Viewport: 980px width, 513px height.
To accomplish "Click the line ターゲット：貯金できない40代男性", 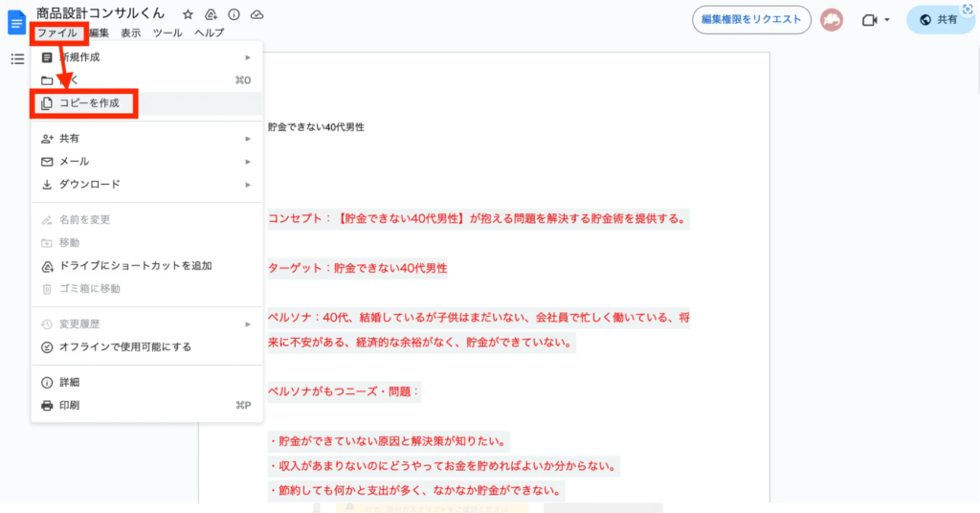I will pyautogui.click(x=358, y=268).
